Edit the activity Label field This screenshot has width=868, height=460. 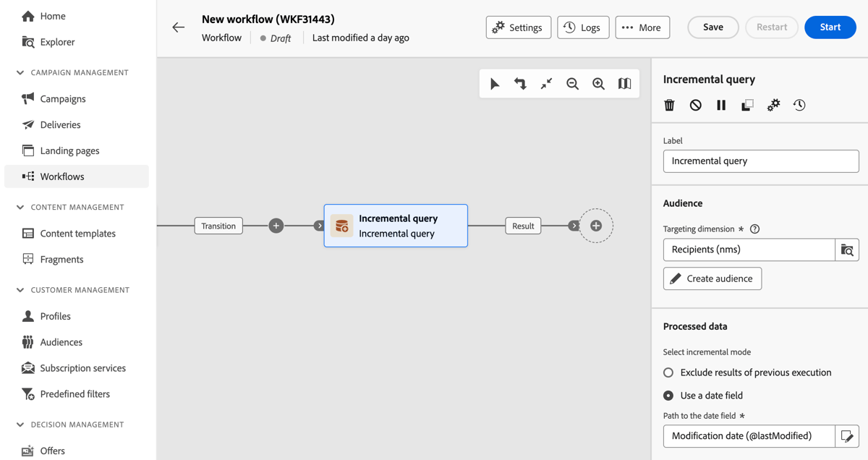coord(760,161)
